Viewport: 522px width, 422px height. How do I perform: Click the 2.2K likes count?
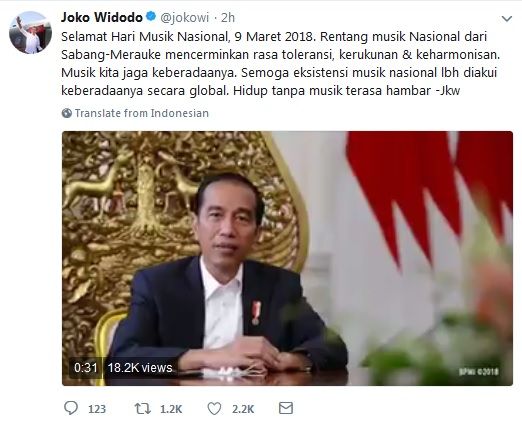[x=243, y=409]
